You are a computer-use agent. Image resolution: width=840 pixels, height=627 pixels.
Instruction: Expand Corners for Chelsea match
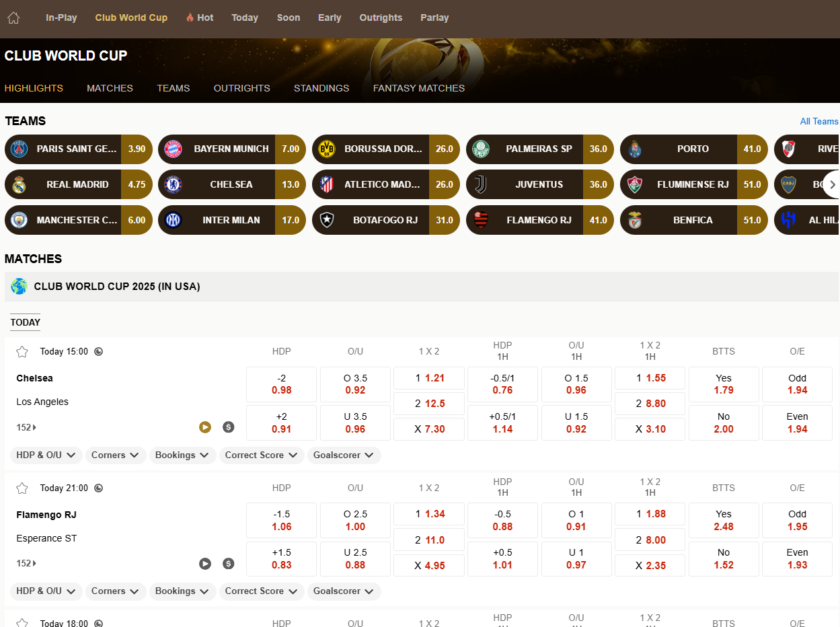coord(116,455)
